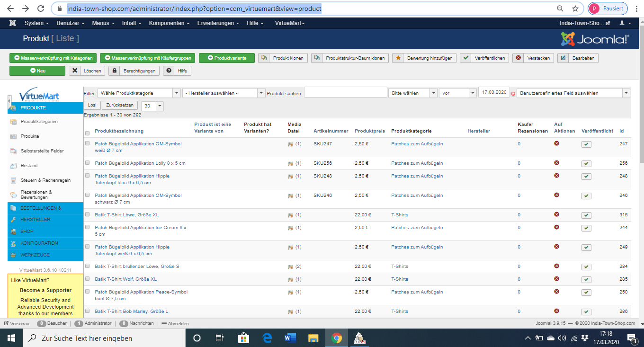Click the media file icon for SKU247

[290, 144]
